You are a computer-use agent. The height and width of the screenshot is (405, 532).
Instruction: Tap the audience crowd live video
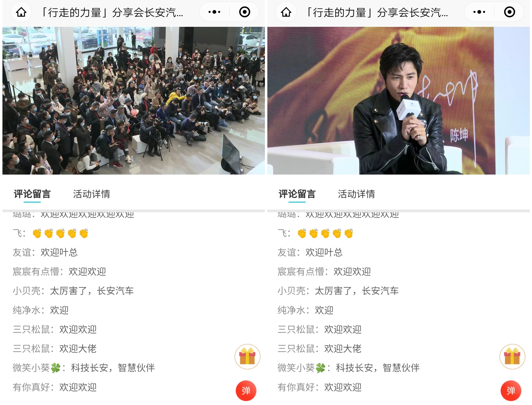coord(134,101)
